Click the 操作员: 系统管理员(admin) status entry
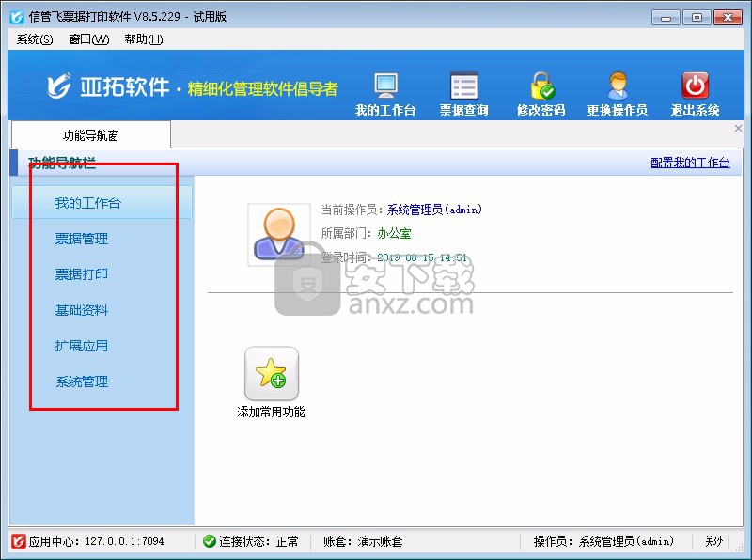Image resolution: width=752 pixels, height=560 pixels. tap(603, 541)
